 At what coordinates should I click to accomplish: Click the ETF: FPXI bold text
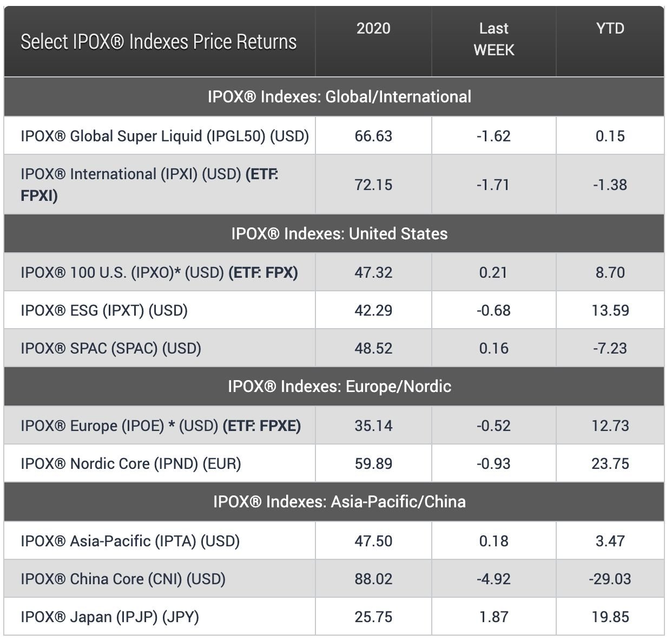262,174
